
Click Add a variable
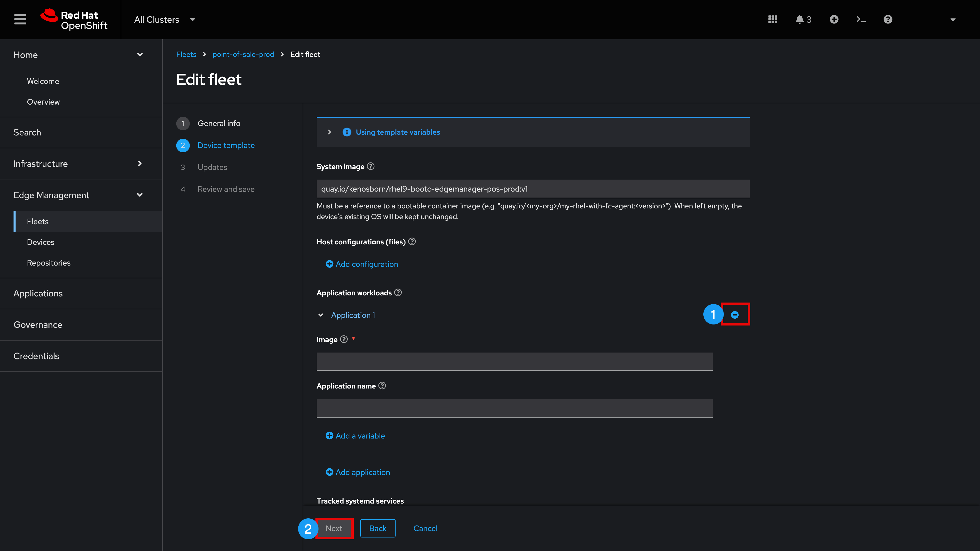[x=355, y=436]
